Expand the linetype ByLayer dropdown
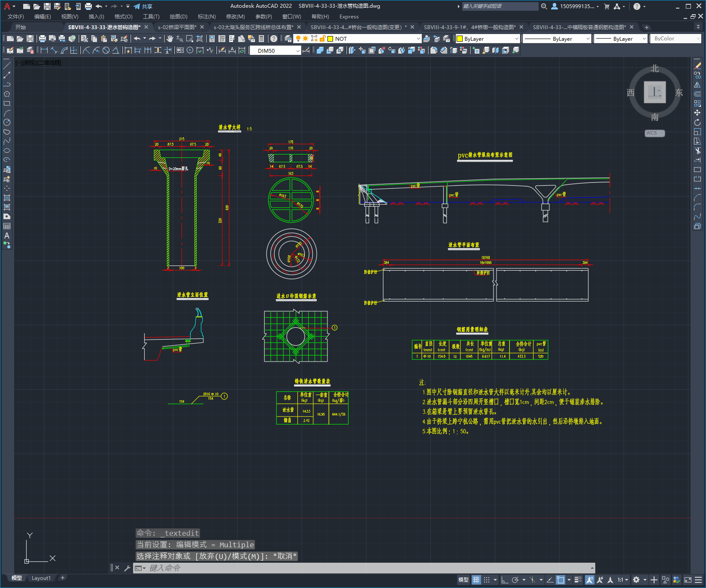 click(558, 39)
